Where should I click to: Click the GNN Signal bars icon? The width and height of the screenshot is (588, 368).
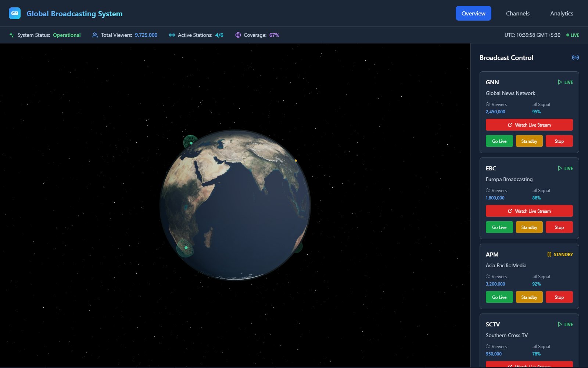535,105
